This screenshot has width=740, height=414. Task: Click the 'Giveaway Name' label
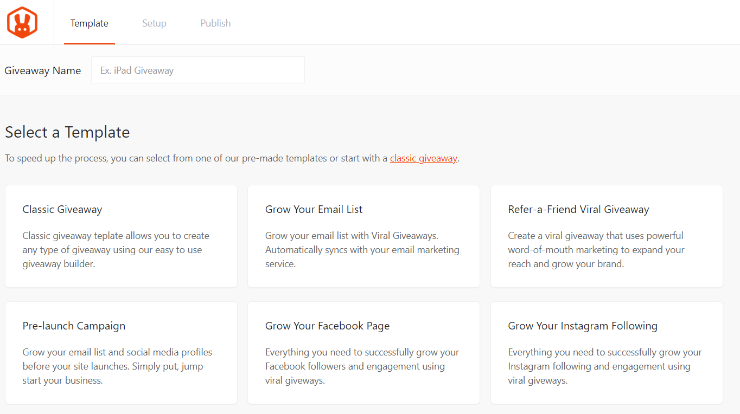coord(43,71)
